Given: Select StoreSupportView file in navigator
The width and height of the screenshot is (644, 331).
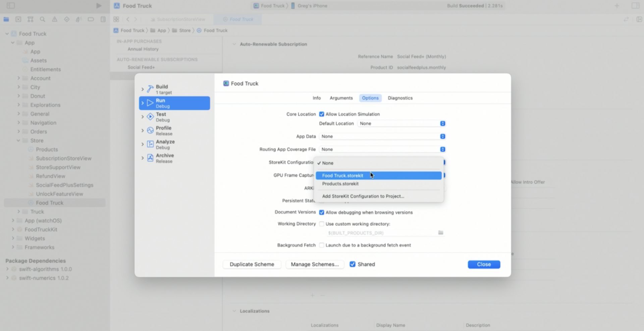Looking at the screenshot, I should coord(58,167).
